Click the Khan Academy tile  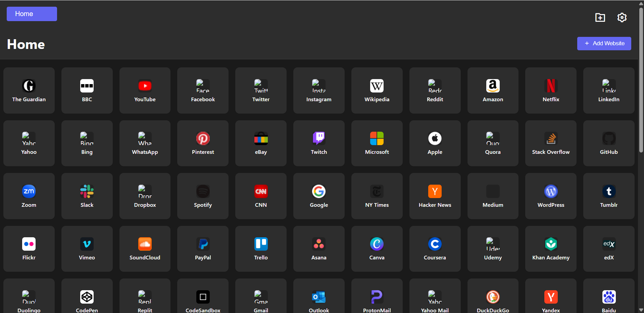[x=551, y=249]
